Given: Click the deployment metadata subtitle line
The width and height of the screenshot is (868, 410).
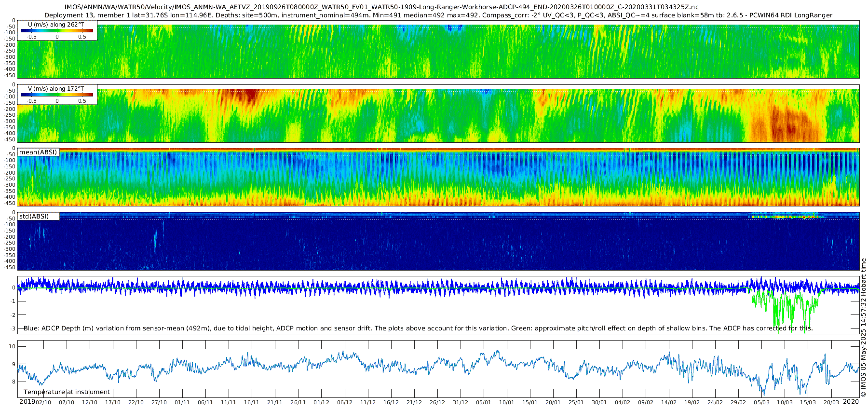Looking at the screenshot, I should [438, 15].
